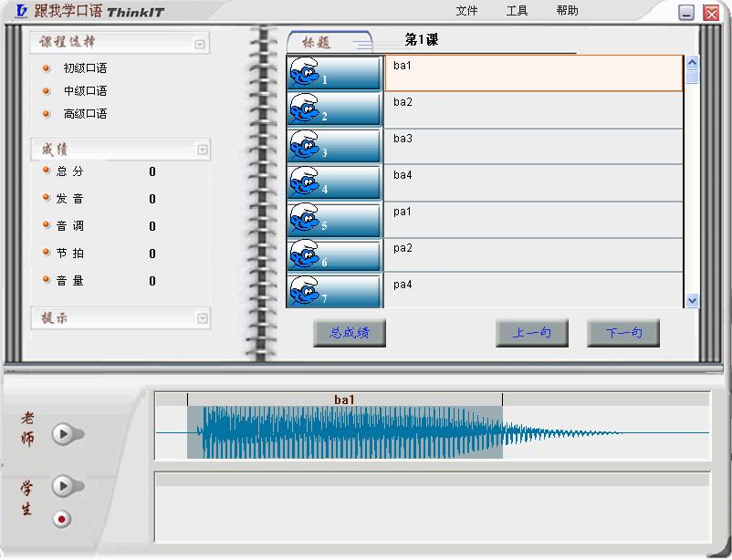The width and height of the screenshot is (732, 560).
Task: Go to next sentence with 下一句
Action: (x=623, y=333)
